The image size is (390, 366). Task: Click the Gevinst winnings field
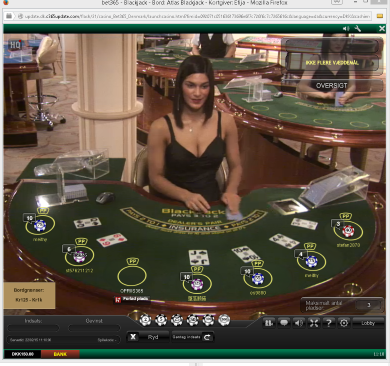pos(94,328)
